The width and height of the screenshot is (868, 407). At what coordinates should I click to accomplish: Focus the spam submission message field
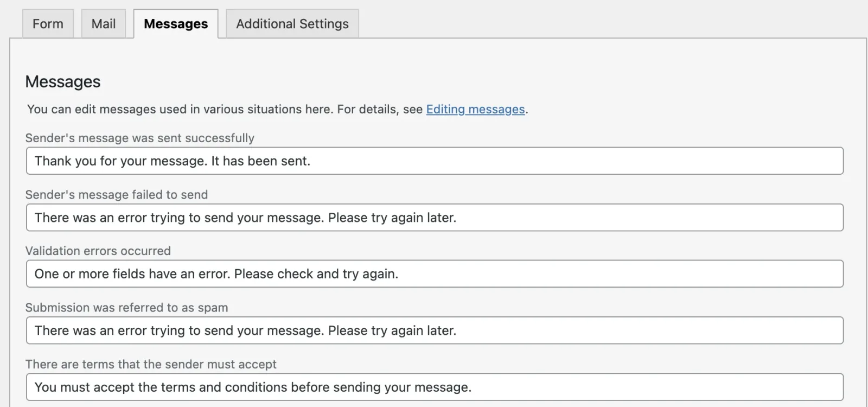[x=435, y=330]
